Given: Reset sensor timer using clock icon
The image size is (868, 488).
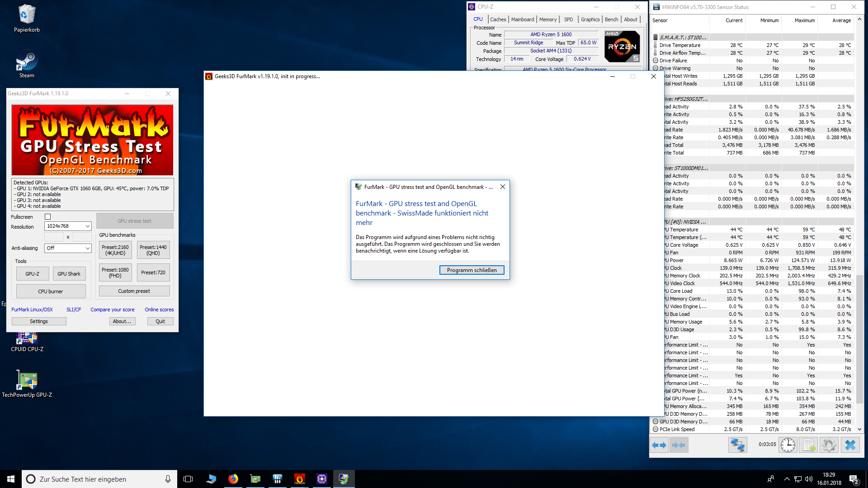Looking at the screenshot, I should 788,445.
